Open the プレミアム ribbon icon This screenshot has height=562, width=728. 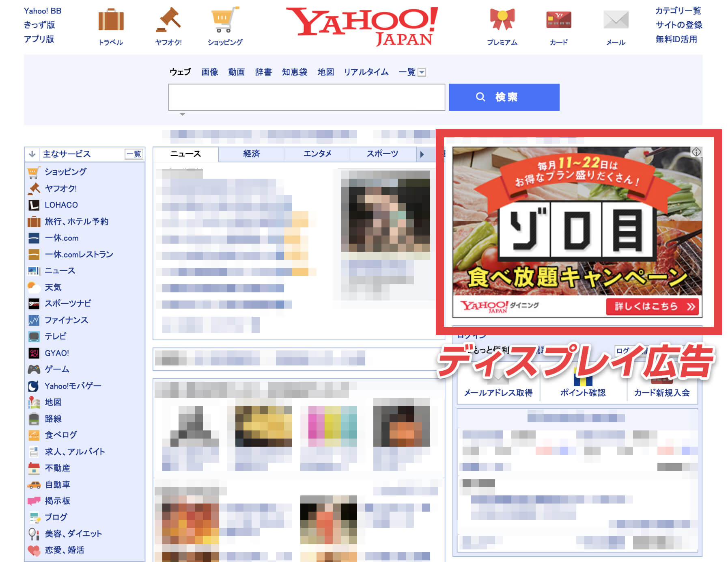pyautogui.click(x=502, y=19)
